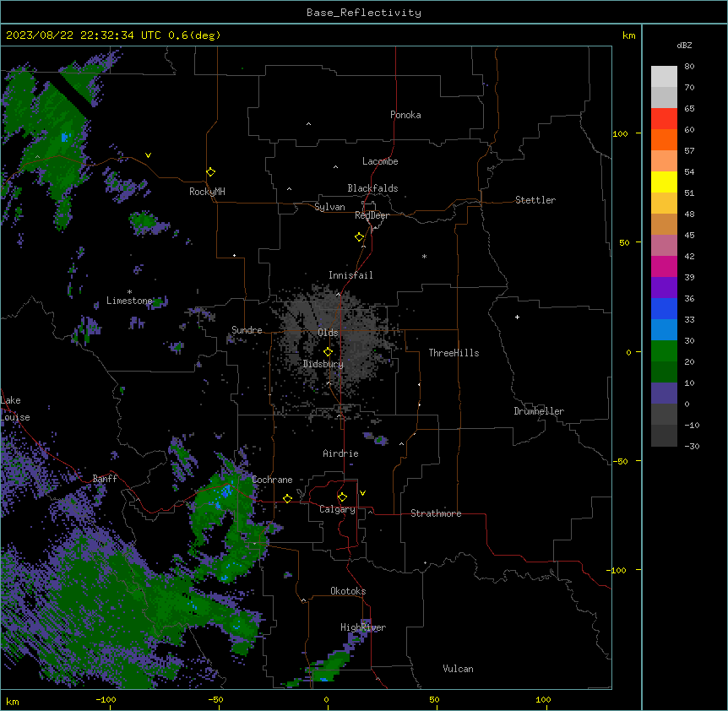Click the HighRiver label
This screenshot has width=728, height=711.
click(363, 627)
